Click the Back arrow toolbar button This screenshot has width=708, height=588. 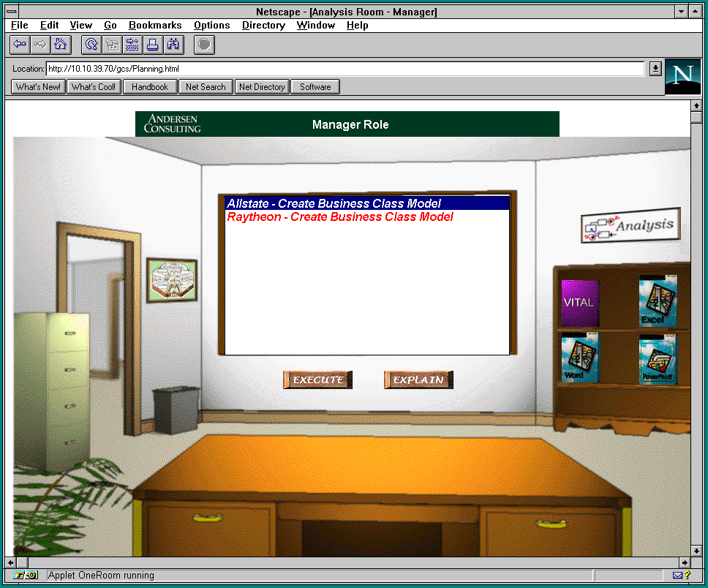point(20,45)
